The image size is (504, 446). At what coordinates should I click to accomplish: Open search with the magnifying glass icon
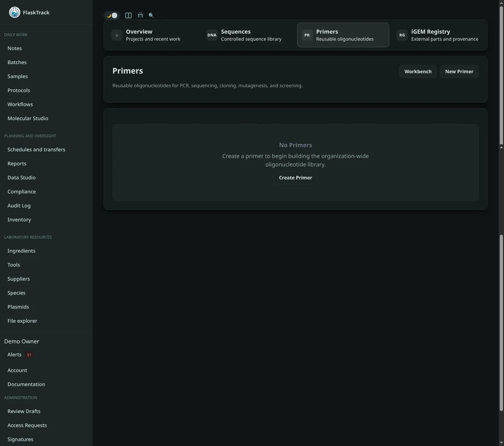151,15
